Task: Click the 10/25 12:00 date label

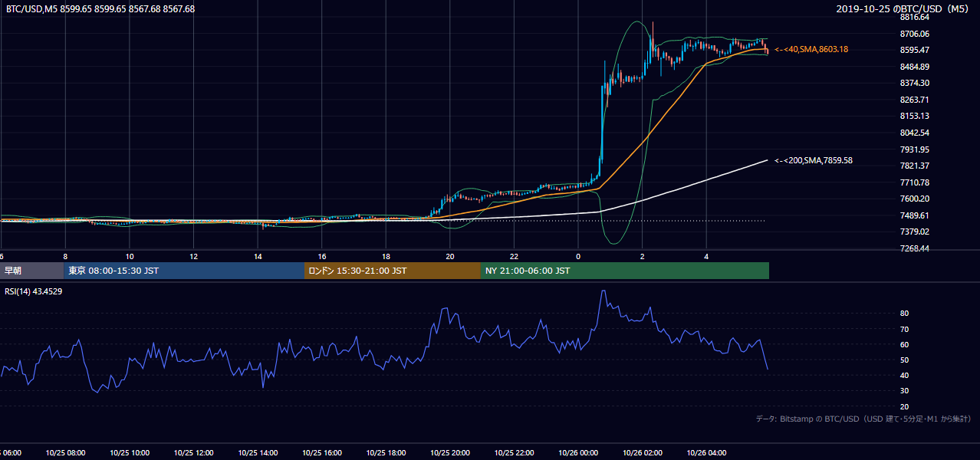Action: pyautogui.click(x=193, y=453)
